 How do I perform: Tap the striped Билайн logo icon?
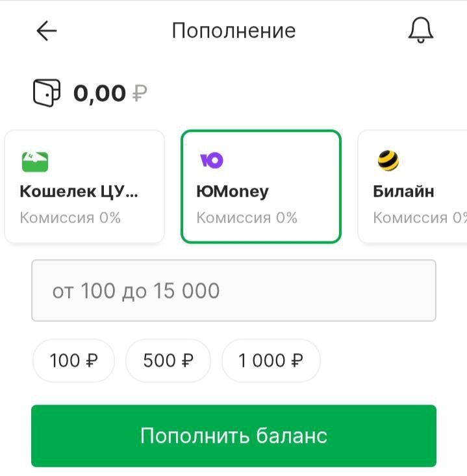[388, 160]
